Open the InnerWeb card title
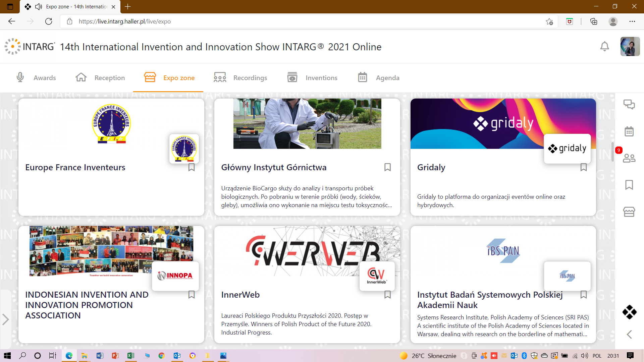Image resolution: width=644 pixels, height=362 pixels. [x=240, y=295]
